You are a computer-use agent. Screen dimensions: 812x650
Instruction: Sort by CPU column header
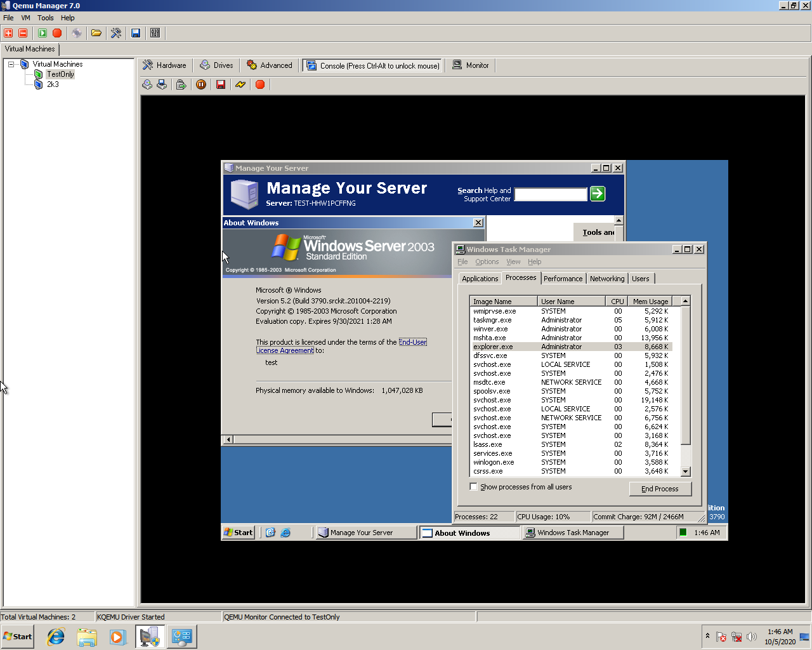point(617,302)
